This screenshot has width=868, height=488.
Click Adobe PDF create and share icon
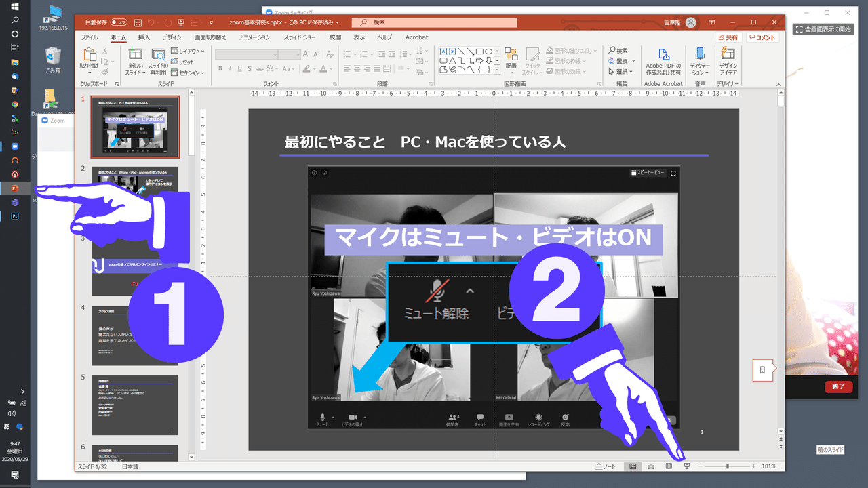(x=663, y=54)
